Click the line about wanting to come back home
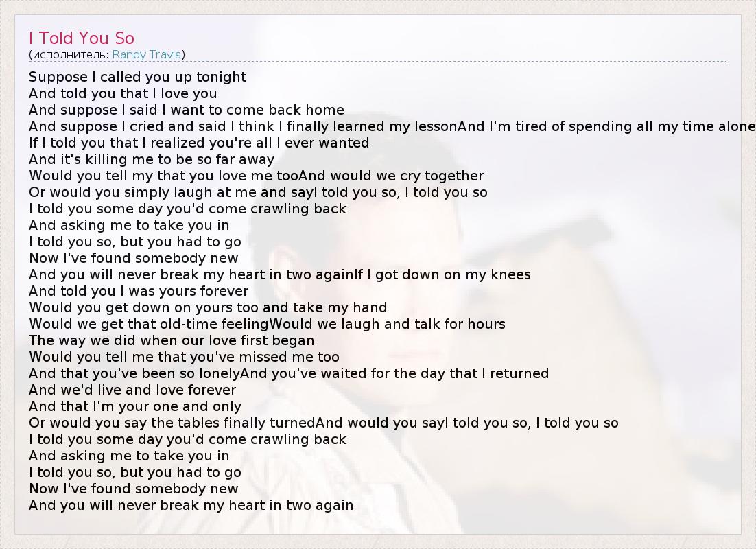 coord(187,110)
